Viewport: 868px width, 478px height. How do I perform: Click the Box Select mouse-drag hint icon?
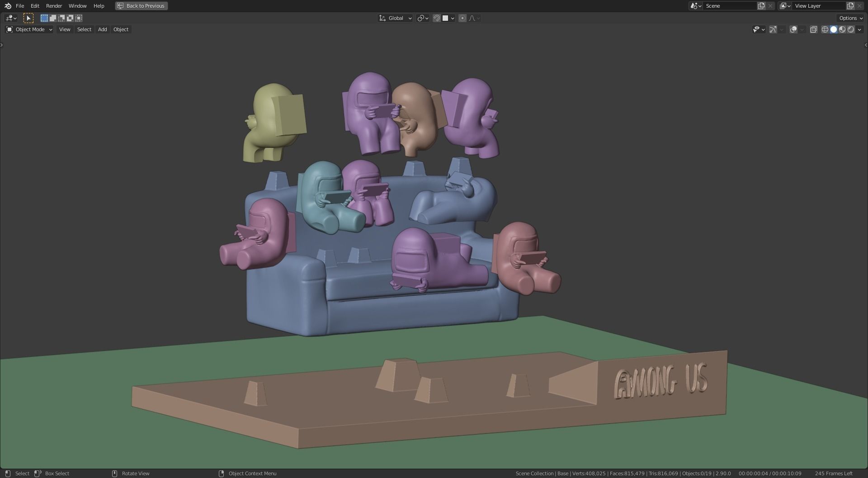(x=38, y=473)
